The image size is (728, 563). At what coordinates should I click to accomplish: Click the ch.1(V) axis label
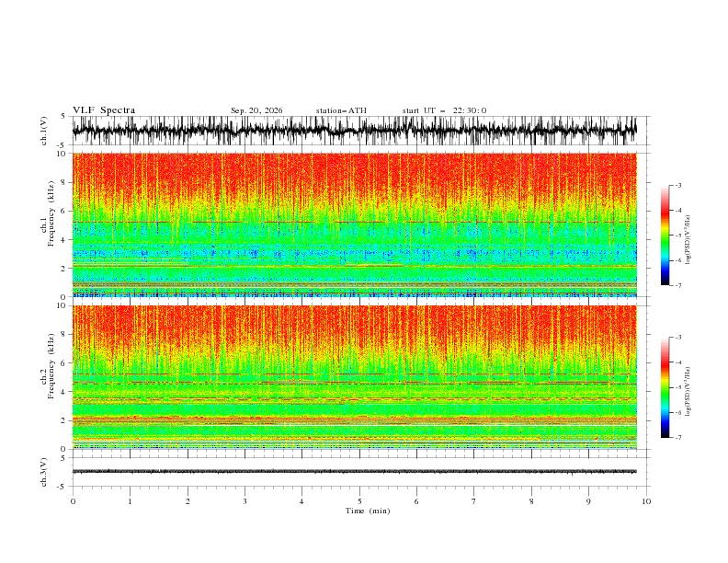(44, 131)
